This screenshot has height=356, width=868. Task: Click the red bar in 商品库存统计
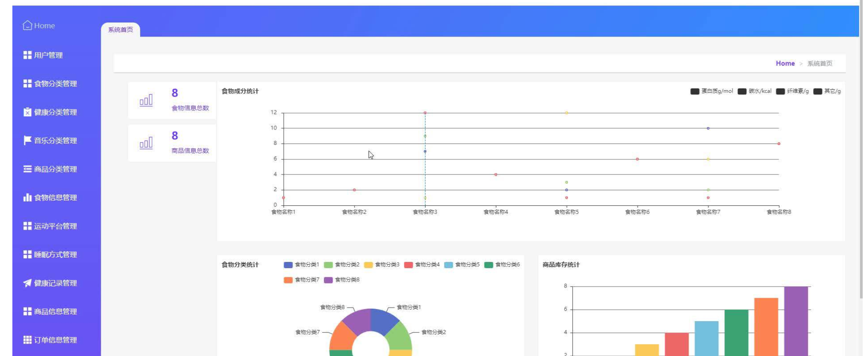point(677,344)
